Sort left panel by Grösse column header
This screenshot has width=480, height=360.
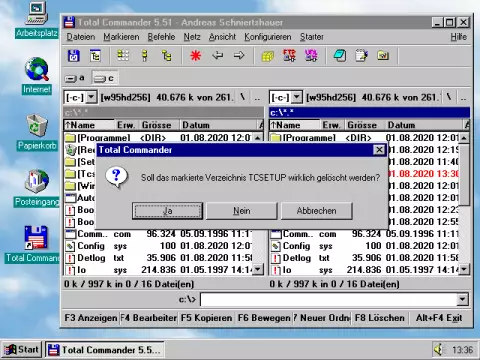159,125
